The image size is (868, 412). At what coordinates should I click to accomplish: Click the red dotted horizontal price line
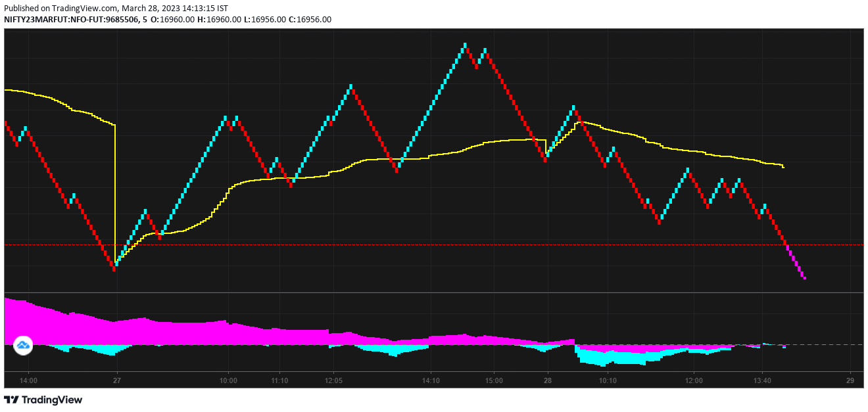point(395,244)
